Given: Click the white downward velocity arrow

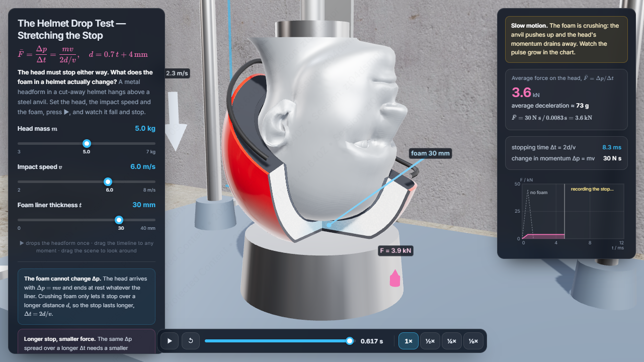Looking at the screenshot, I should pos(177,121).
